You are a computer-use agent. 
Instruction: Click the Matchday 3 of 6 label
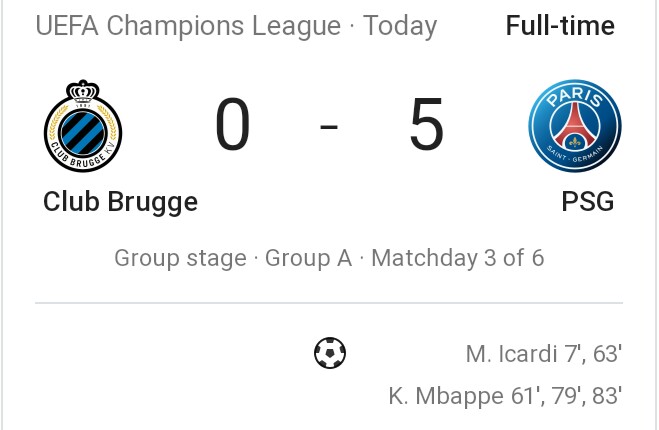pyautogui.click(x=458, y=258)
